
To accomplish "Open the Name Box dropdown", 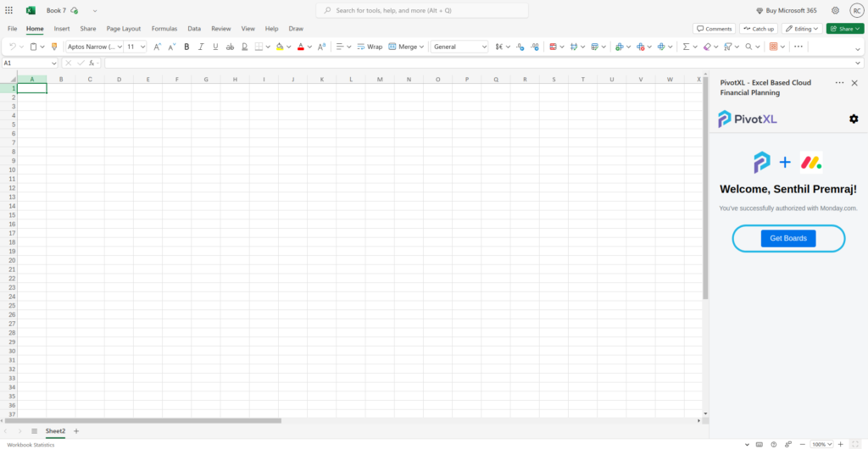I will (53, 64).
